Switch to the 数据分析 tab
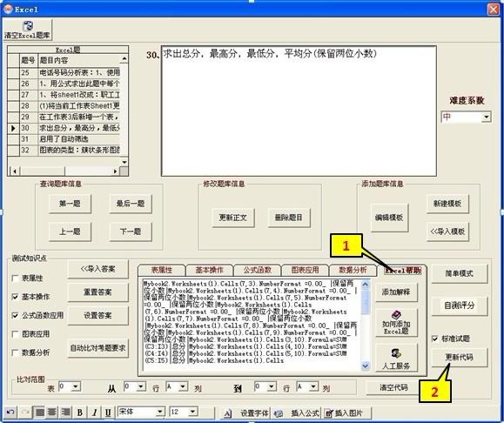Screen dimensions: 504x423 pyautogui.click(x=353, y=271)
